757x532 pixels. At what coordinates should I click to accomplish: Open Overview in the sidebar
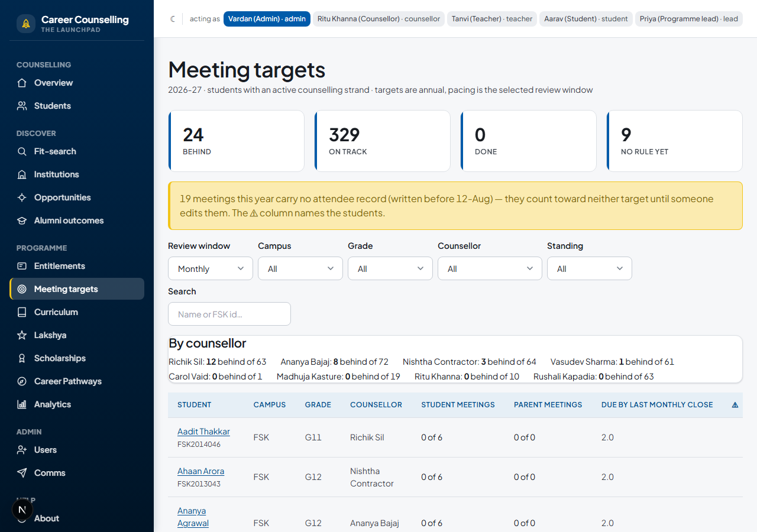pos(53,83)
